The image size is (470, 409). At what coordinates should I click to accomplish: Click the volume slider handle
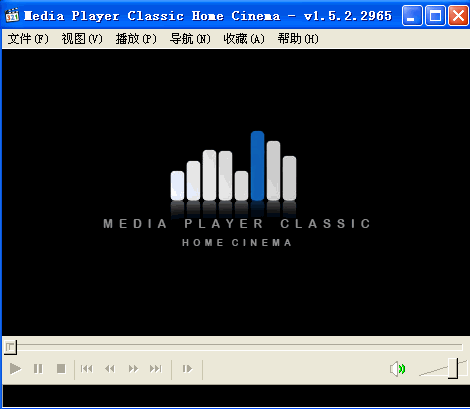tap(453, 368)
